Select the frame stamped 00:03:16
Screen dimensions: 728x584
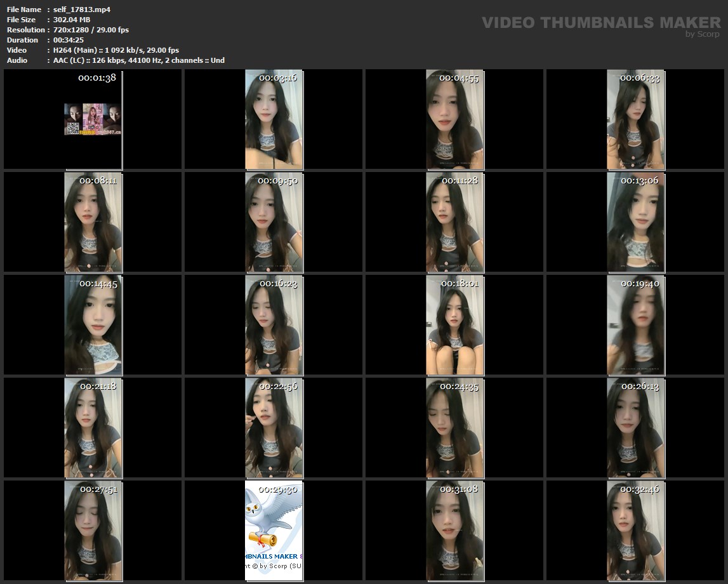(x=274, y=119)
